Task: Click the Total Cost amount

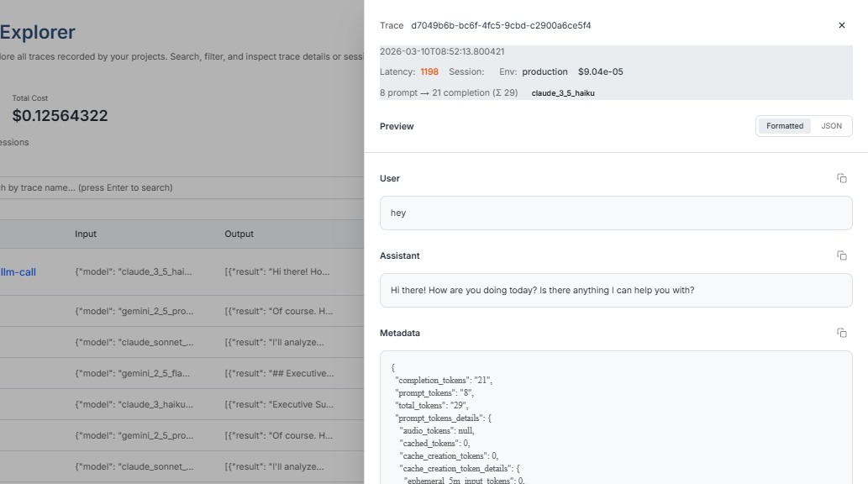Action: tap(60, 116)
